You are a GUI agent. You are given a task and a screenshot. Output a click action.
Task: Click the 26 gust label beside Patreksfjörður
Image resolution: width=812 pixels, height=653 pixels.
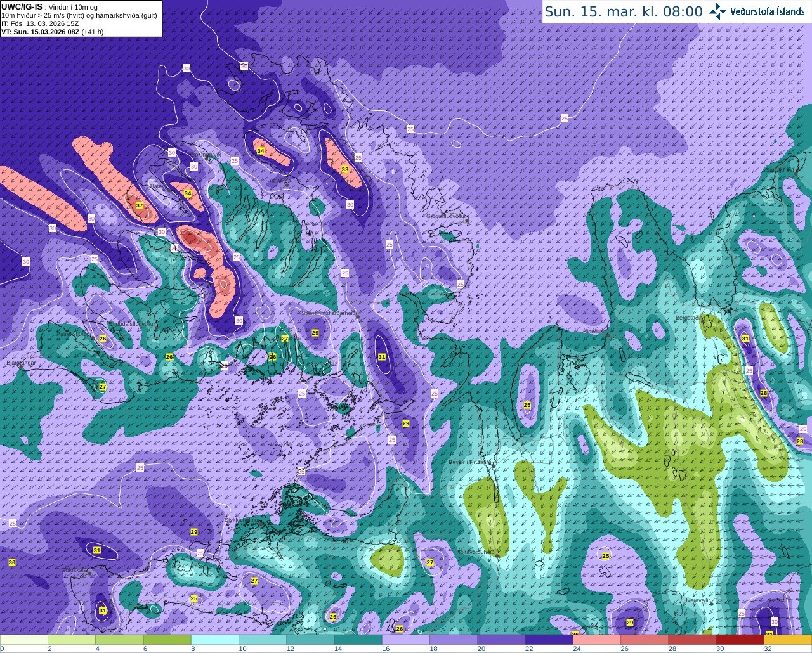pyautogui.click(x=103, y=338)
